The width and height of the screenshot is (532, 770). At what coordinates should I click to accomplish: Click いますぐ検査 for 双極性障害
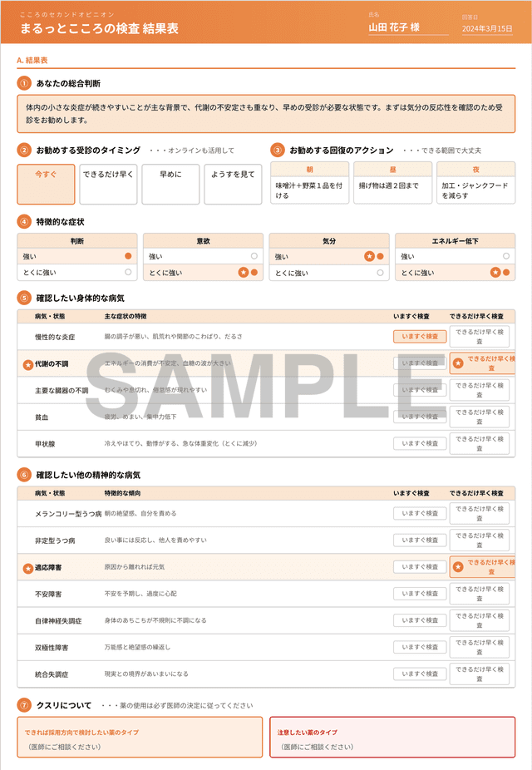(420, 647)
